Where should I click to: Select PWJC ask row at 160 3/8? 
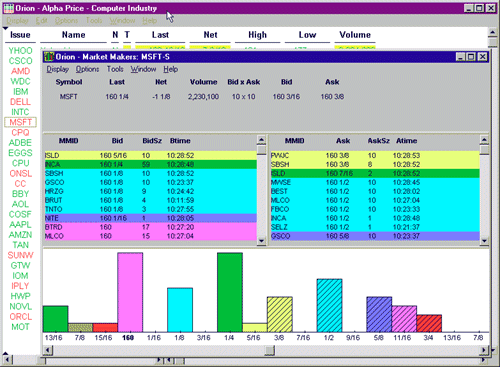pos(375,155)
